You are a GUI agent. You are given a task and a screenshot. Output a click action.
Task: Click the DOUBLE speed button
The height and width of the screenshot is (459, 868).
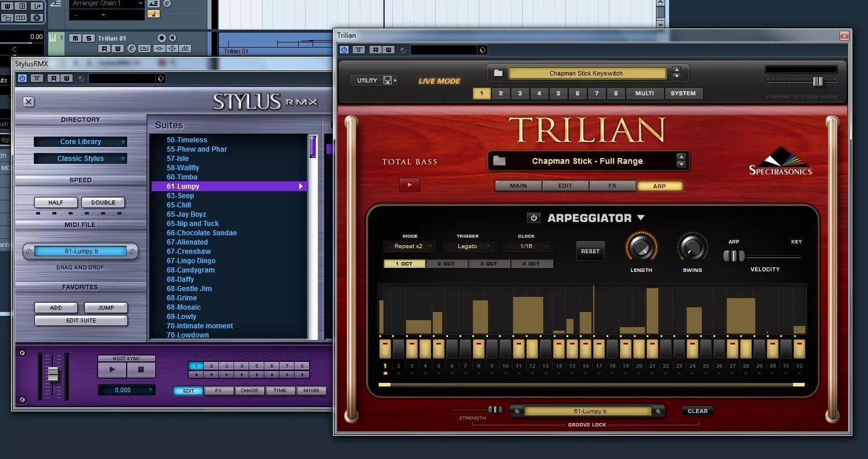coord(103,203)
